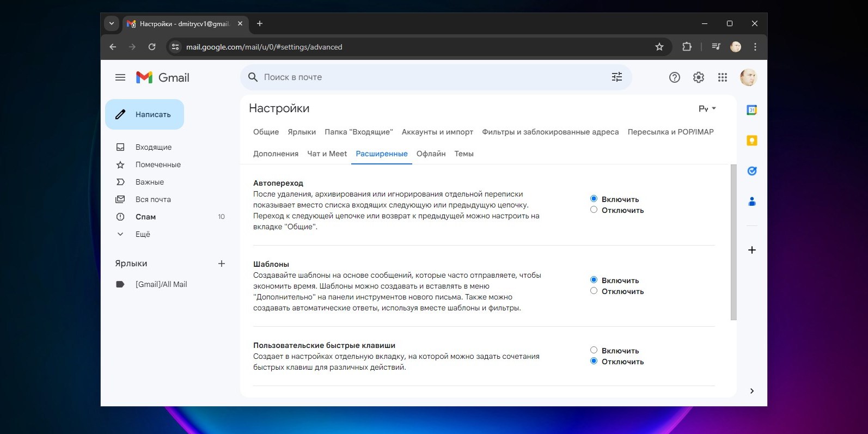
Task: Open Google Keep side panel icon
Action: coord(752,140)
